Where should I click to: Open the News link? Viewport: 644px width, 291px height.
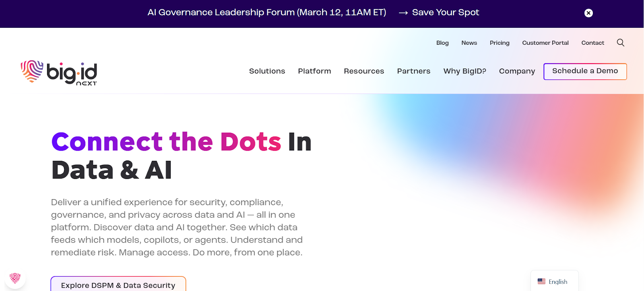tap(469, 43)
